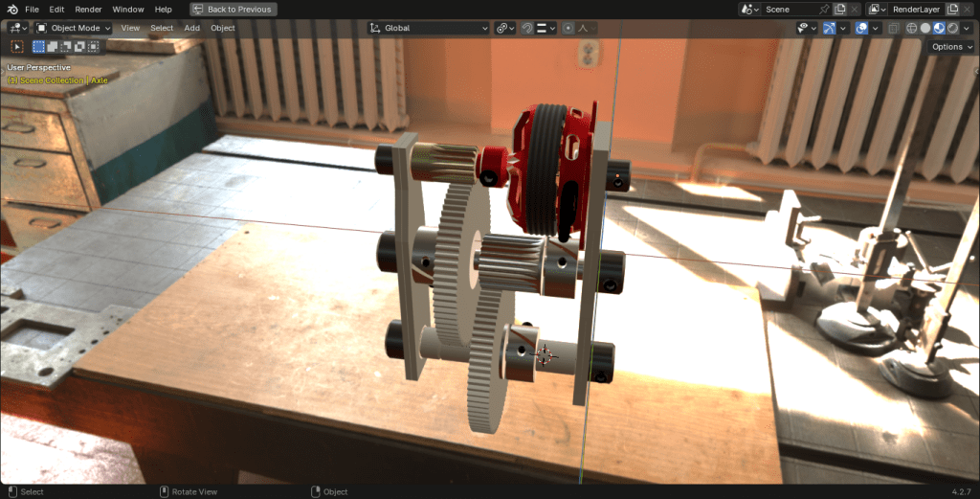
Task: Open the Add menu in viewport header
Action: click(x=191, y=28)
